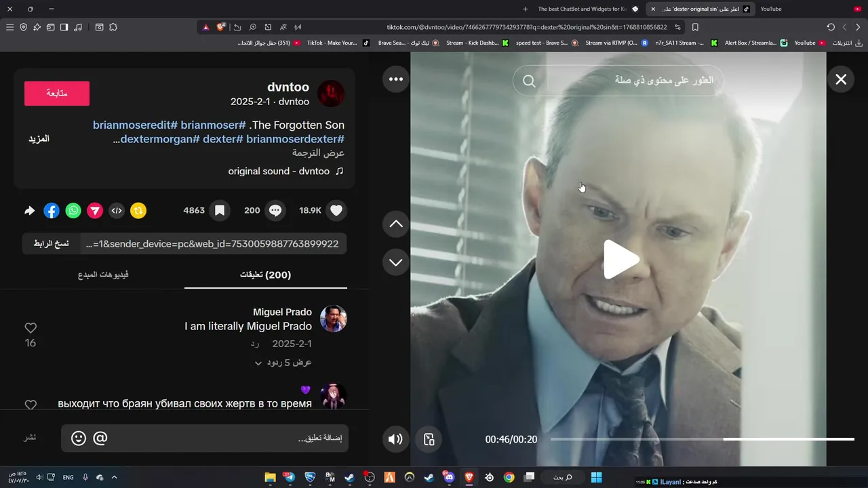Click zoom magnifier icon in address bar

point(252,27)
